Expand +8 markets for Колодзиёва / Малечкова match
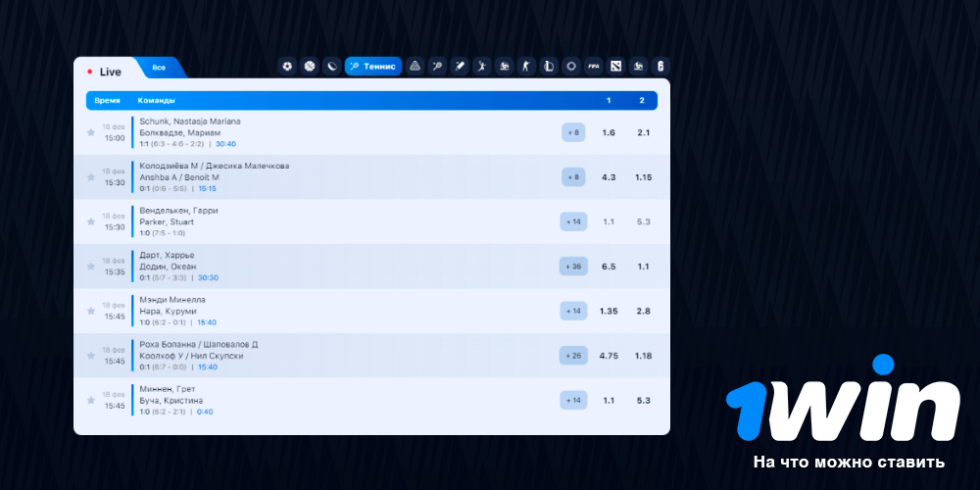This screenshot has width=980, height=490. (573, 177)
